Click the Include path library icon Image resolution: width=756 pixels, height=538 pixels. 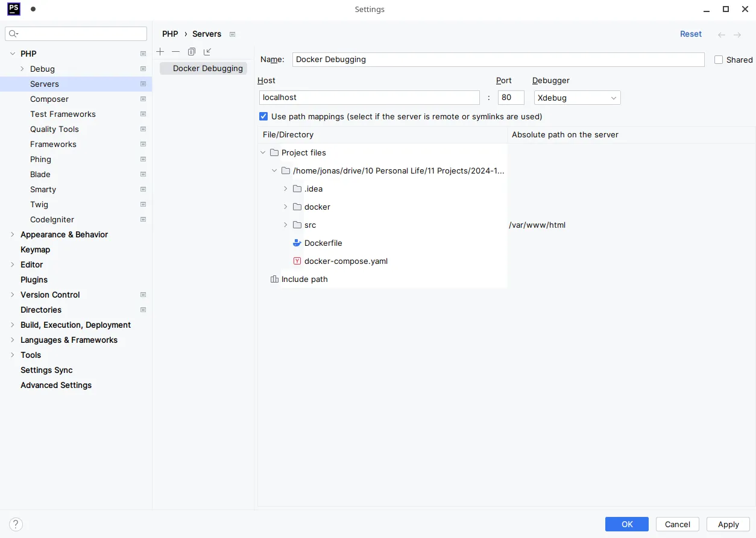(274, 279)
